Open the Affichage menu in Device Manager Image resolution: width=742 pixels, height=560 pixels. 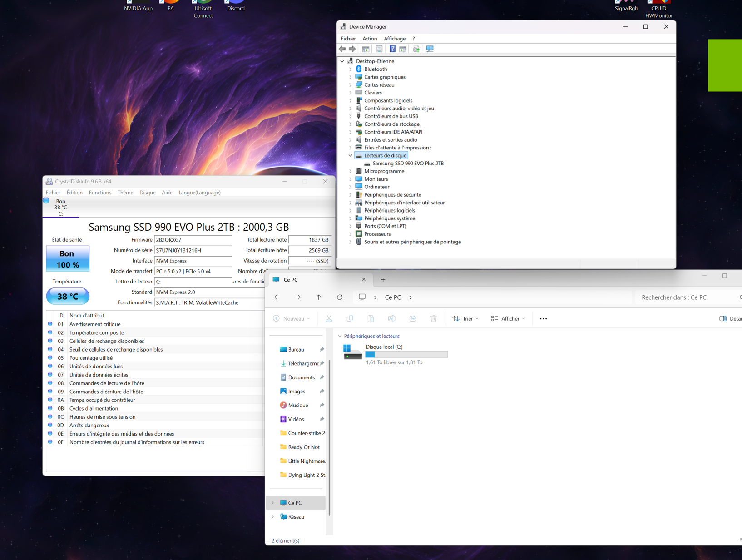click(x=395, y=39)
